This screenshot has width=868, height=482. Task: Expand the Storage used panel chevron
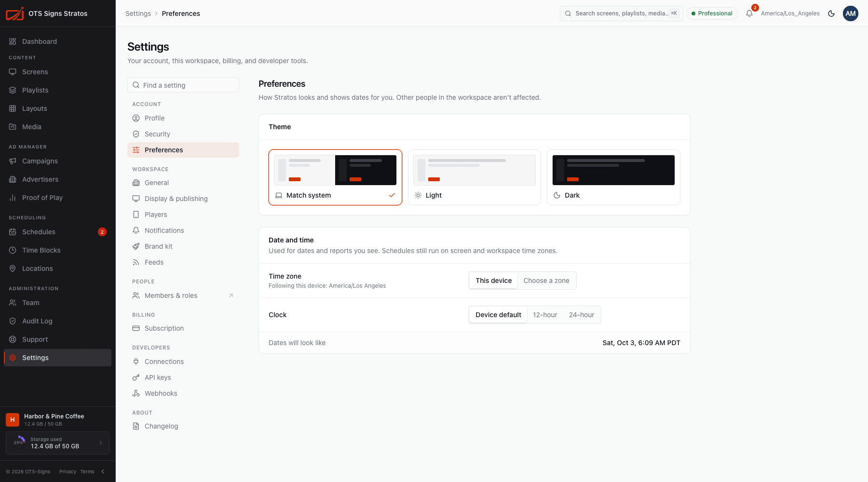tap(101, 443)
